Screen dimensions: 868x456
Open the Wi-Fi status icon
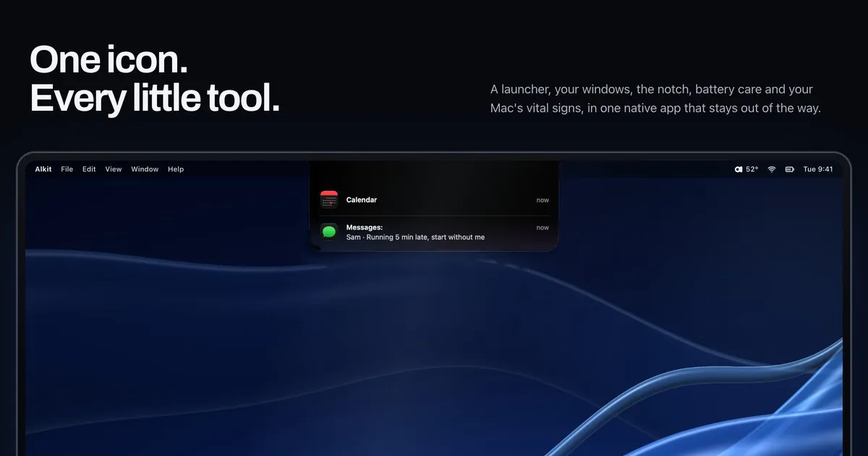[x=772, y=169]
